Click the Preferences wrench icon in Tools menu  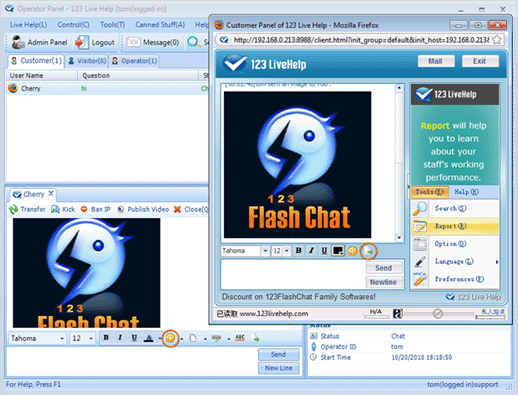click(x=420, y=279)
